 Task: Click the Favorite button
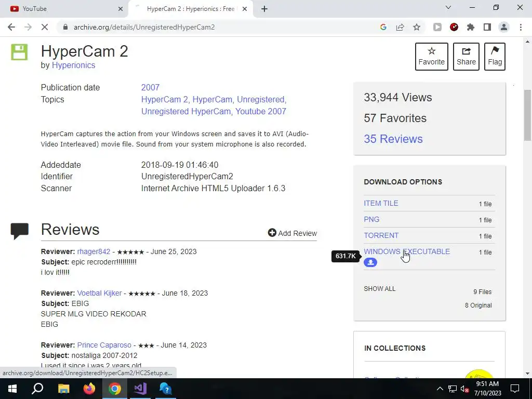[432, 57]
